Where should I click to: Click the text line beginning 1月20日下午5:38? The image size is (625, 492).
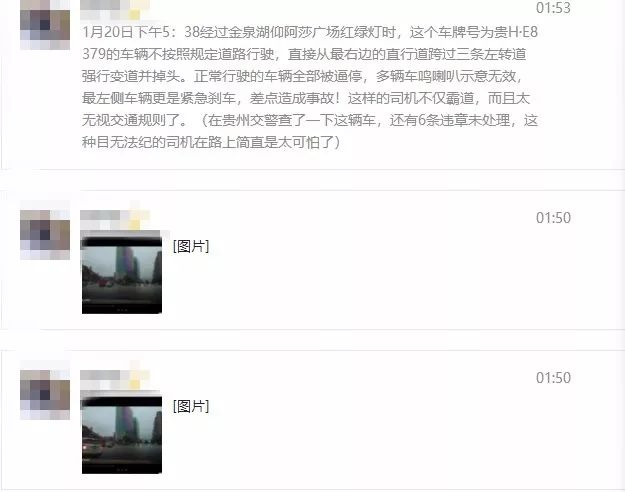(310, 32)
